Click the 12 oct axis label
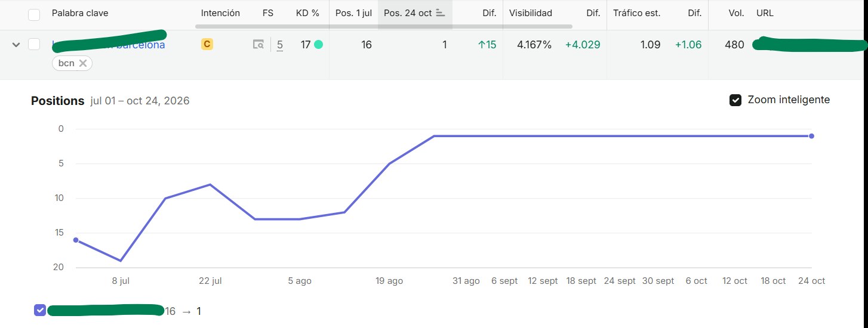Screen dimensions: 868x328 click(x=735, y=281)
